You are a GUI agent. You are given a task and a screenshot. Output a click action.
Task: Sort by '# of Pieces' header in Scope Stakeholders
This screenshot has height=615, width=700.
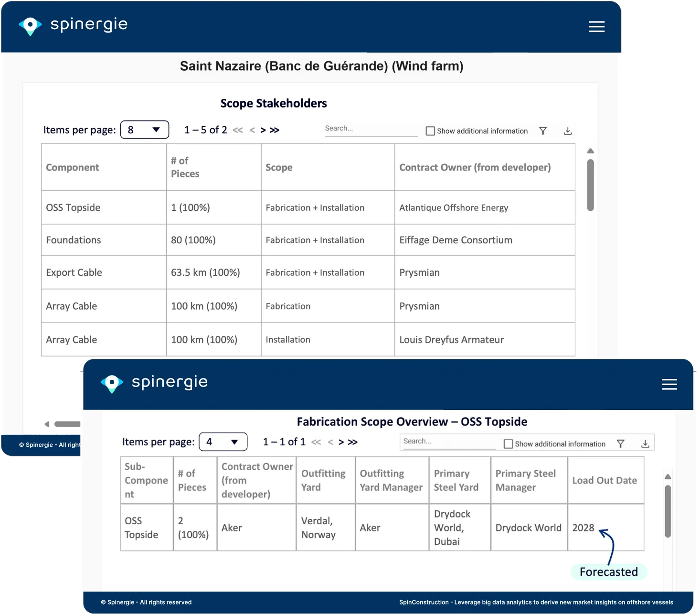pyautogui.click(x=214, y=168)
